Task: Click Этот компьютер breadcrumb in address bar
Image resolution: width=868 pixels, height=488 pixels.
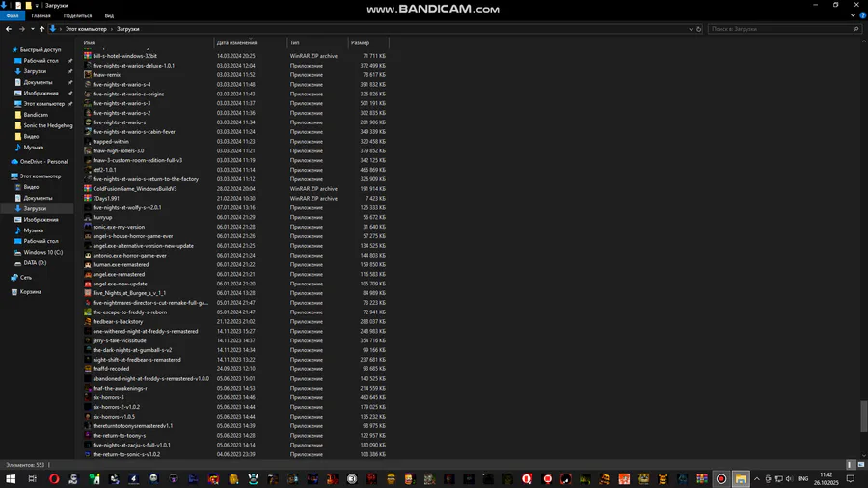Action: [x=86, y=29]
